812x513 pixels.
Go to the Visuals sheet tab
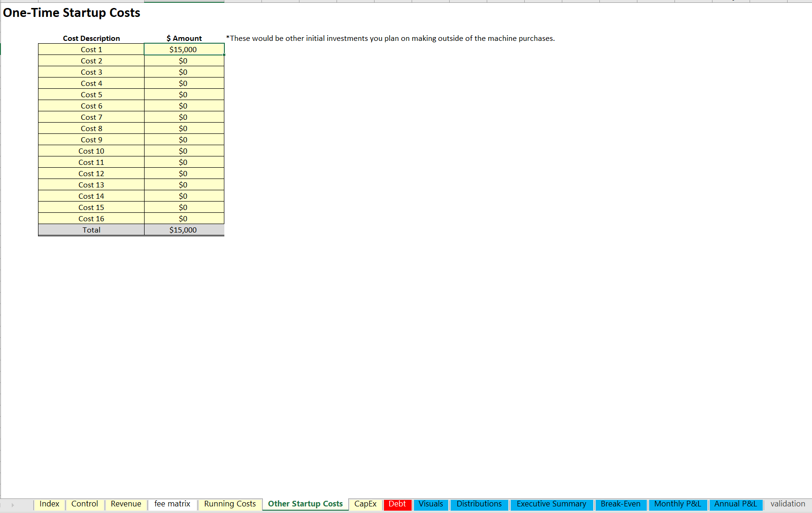(430, 504)
